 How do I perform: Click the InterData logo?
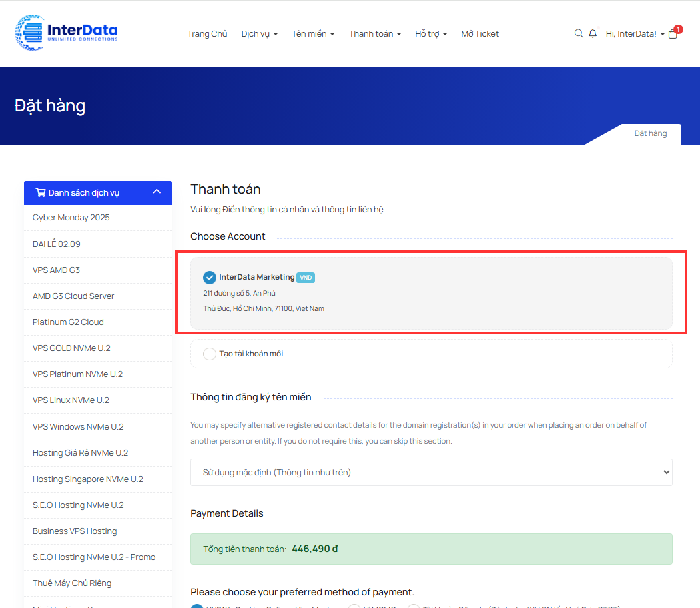(66, 33)
